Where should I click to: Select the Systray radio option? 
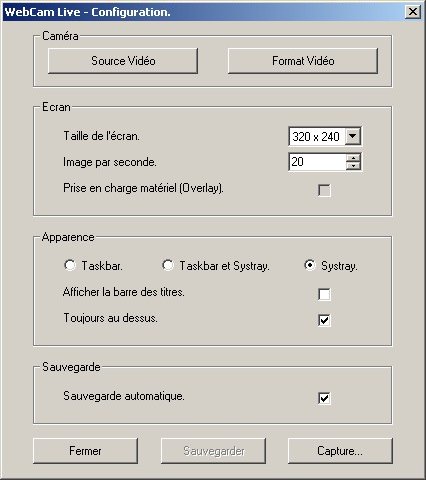310,265
